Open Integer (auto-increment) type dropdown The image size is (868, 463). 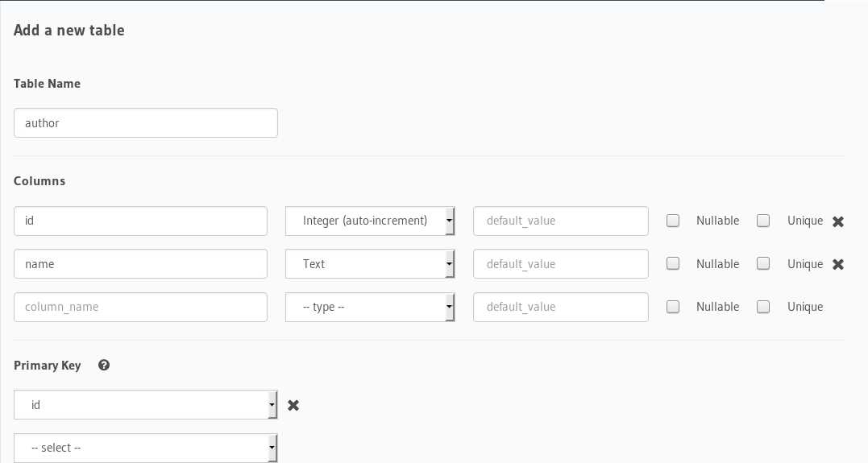(x=370, y=221)
